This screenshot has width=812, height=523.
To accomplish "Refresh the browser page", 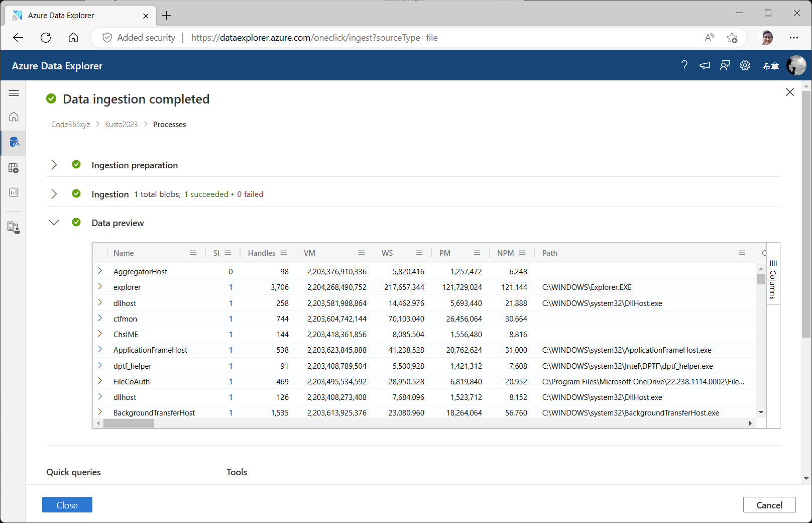I will (46, 38).
